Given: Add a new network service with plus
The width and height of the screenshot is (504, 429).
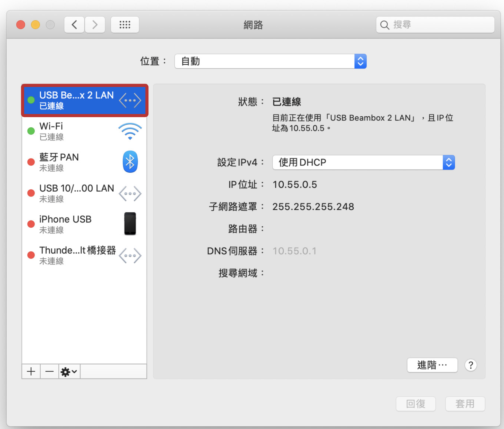Looking at the screenshot, I should (x=31, y=371).
